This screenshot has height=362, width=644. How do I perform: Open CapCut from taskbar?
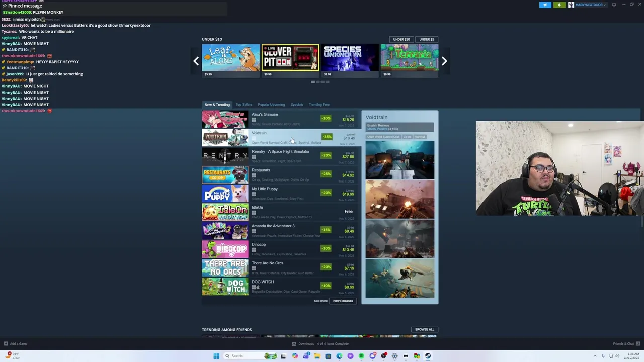406,356
